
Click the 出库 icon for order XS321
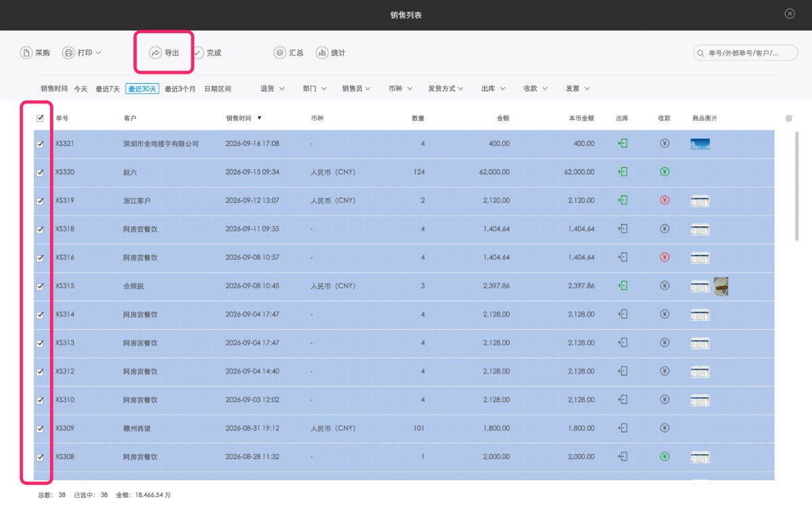click(x=623, y=143)
